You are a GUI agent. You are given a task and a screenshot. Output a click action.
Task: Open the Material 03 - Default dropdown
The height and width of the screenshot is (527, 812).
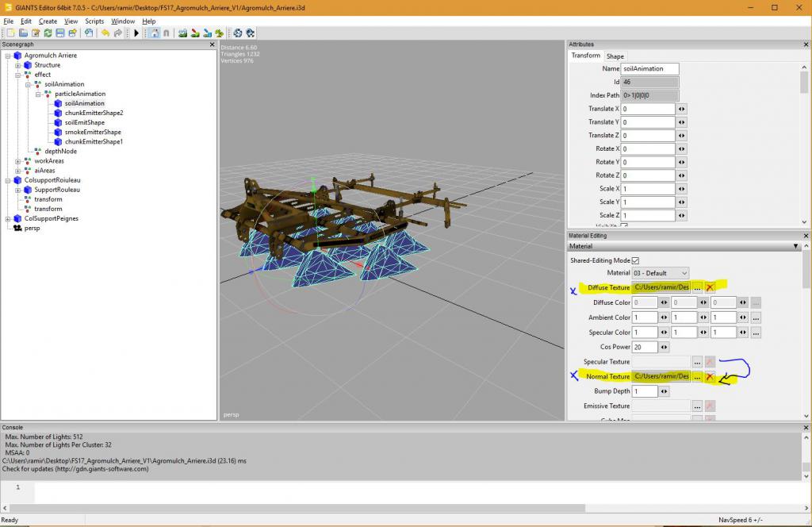point(661,273)
